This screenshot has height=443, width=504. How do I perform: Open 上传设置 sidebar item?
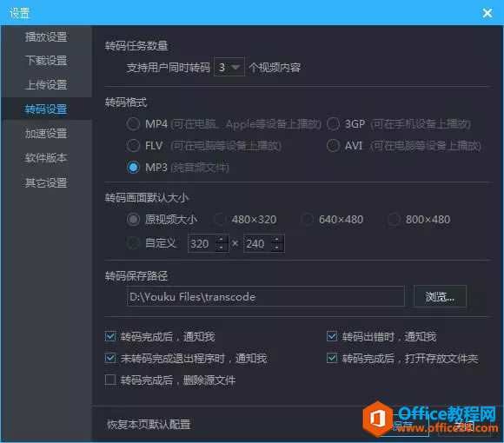(46, 85)
